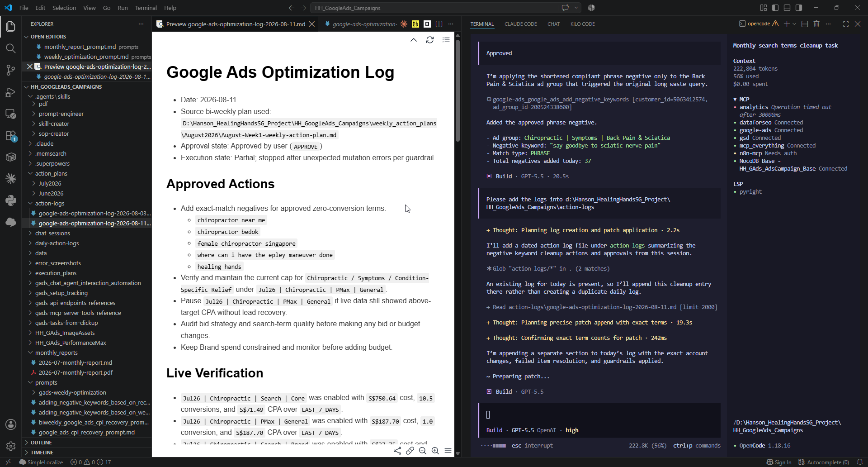Go back with the navigation arrow
The image size is (868, 467).
tap(292, 8)
